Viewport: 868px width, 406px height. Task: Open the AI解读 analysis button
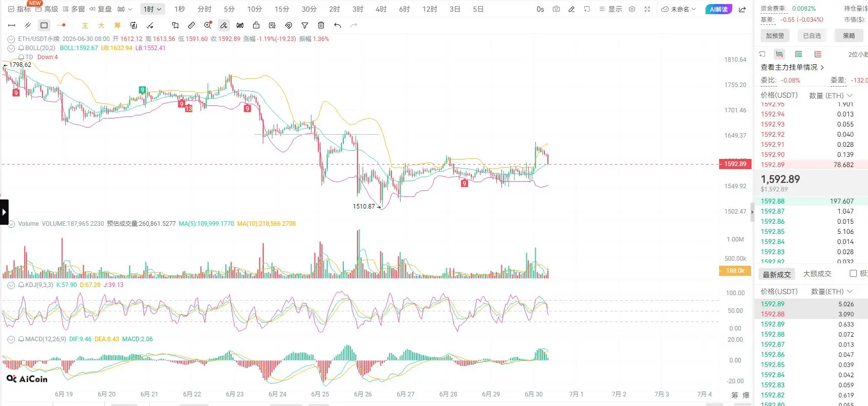719,9
